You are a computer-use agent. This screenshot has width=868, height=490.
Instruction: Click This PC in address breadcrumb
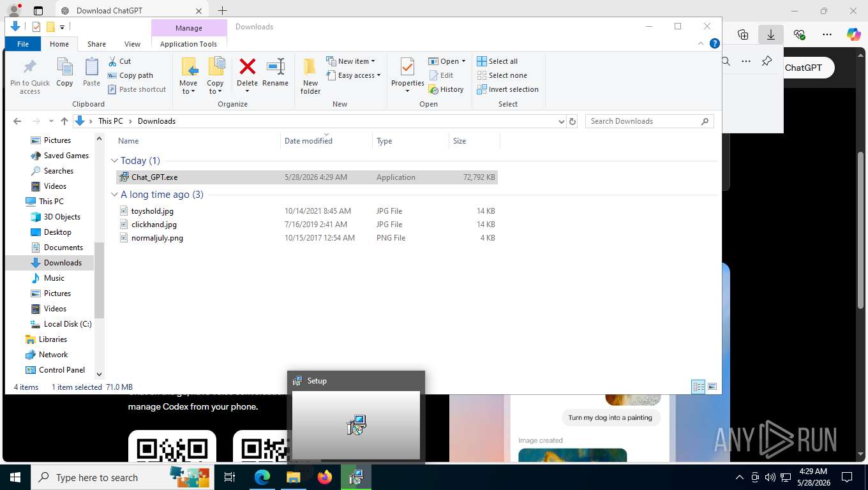click(110, 121)
